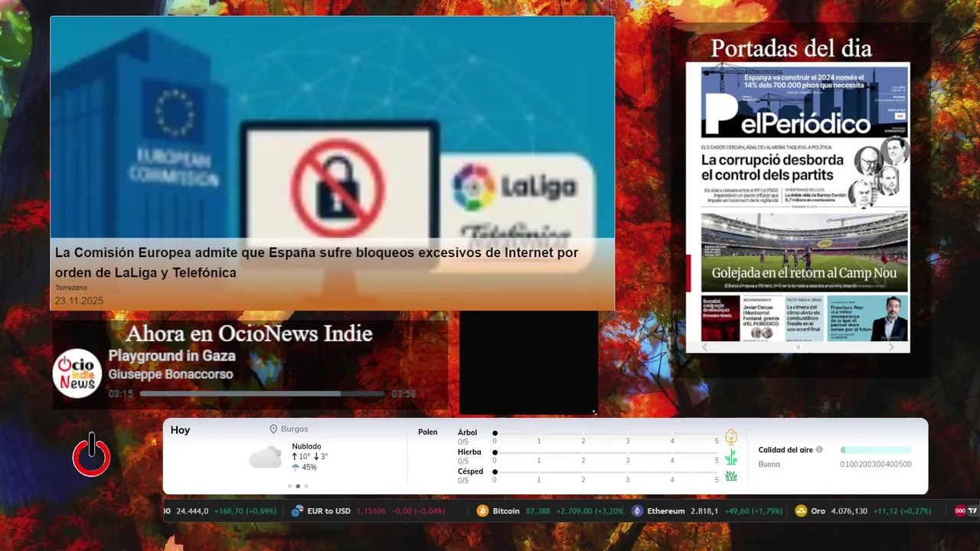Open the elPeriódico front page thumbnail
This screenshot has height=551, width=980.
[798, 202]
